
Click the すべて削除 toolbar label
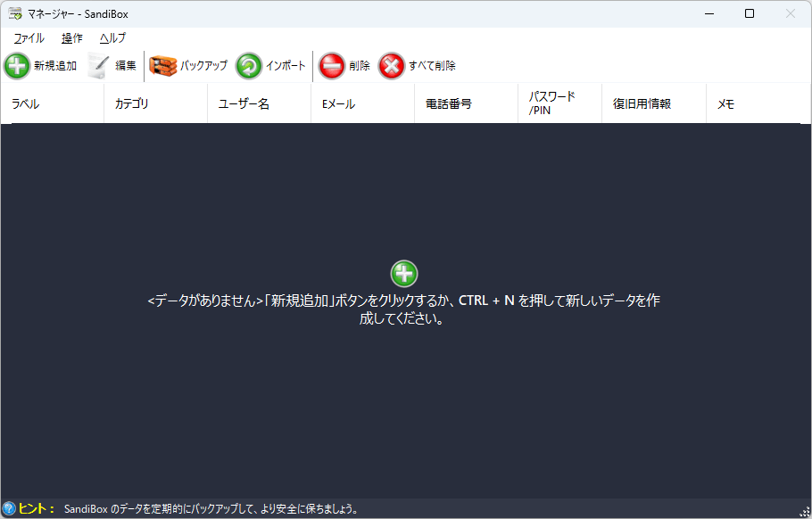[433, 66]
